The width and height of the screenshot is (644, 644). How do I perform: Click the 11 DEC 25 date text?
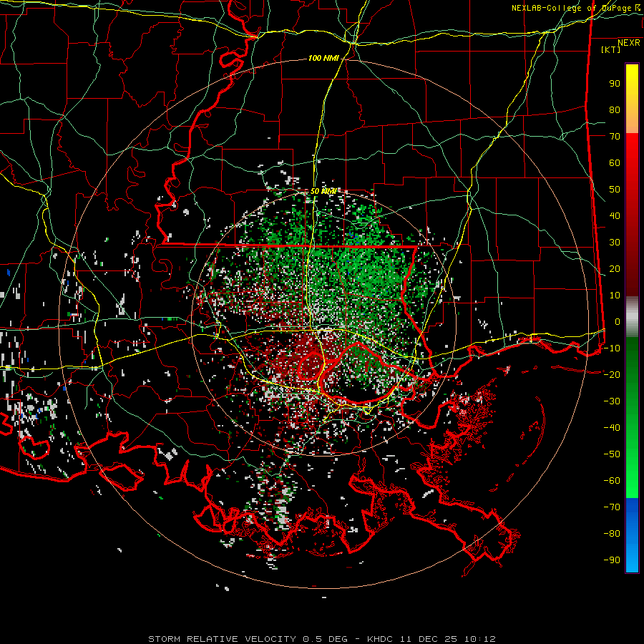[429, 639]
